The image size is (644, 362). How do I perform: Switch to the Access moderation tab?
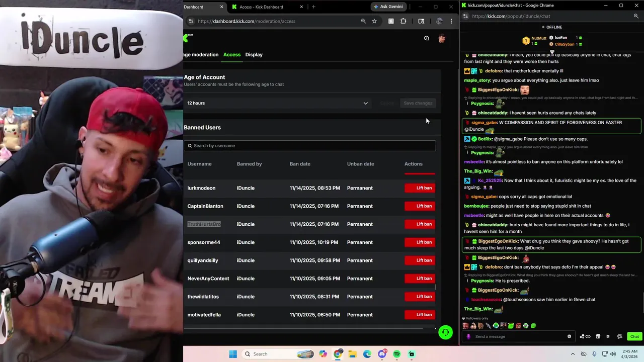232,54
